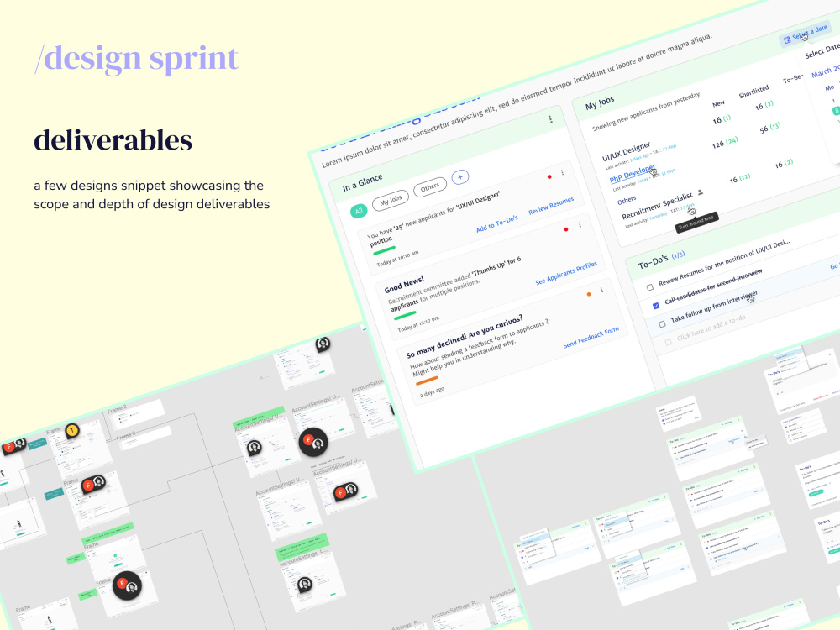
Task: Click 'Add to To-Do's' link
Action: tap(497, 223)
